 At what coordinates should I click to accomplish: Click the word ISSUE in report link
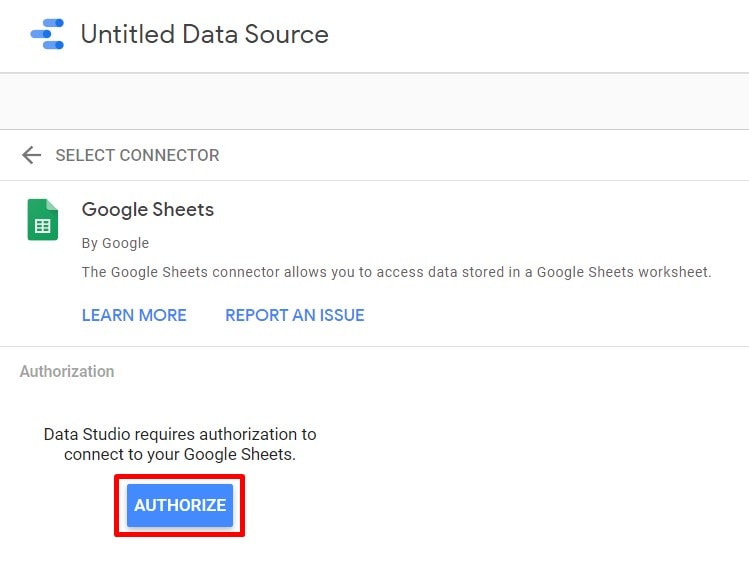tap(340, 315)
